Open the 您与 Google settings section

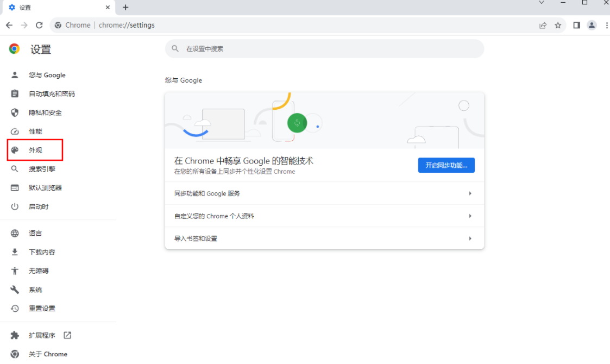pos(47,75)
